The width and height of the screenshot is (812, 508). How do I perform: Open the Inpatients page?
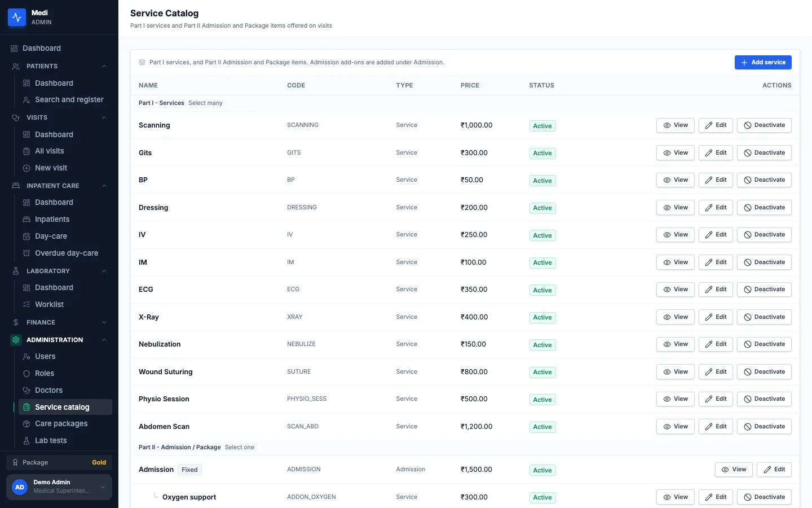pyautogui.click(x=65, y=220)
